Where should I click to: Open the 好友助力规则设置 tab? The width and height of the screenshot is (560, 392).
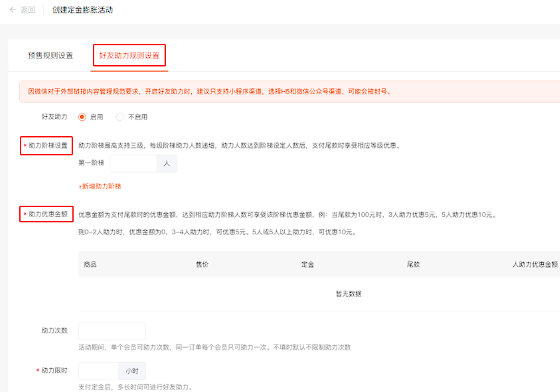click(x=129, y=55)
